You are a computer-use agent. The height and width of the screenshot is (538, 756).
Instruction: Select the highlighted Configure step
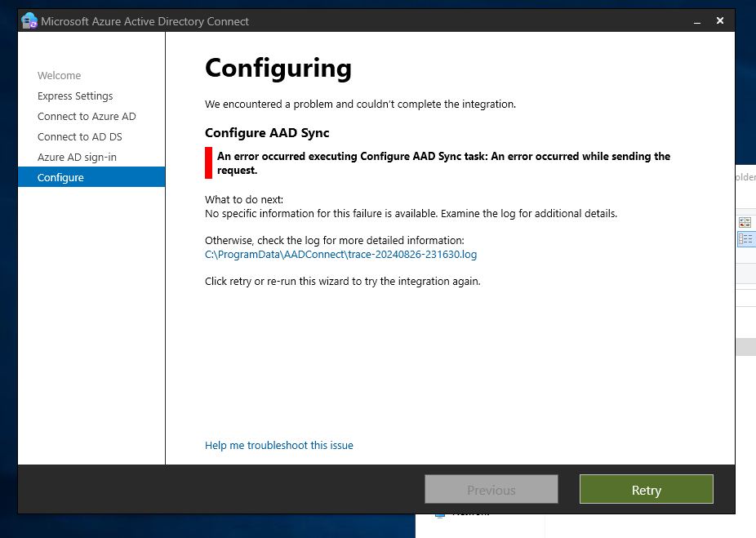point(60,177)
